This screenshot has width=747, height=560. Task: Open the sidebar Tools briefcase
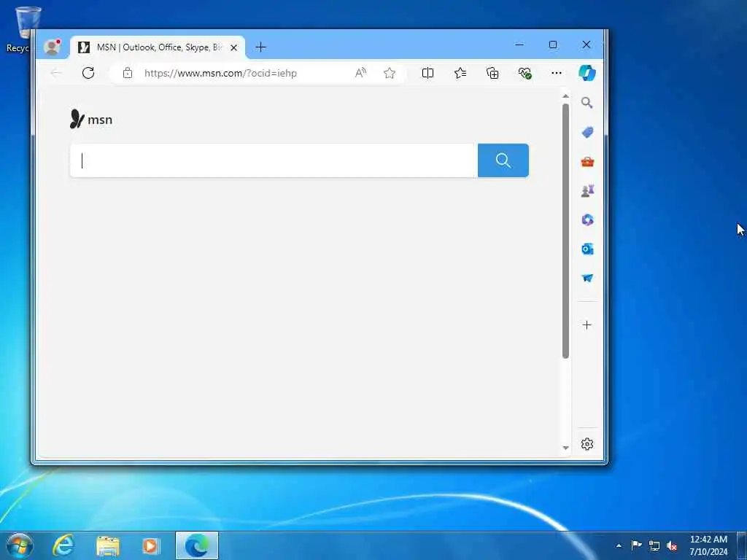click(587, 161)
